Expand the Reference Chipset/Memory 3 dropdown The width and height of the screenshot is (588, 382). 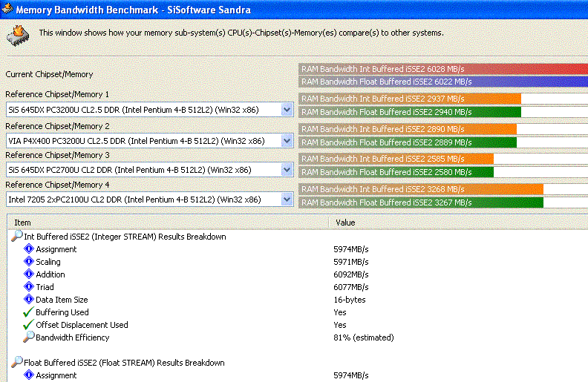click(x=287, y=170)
